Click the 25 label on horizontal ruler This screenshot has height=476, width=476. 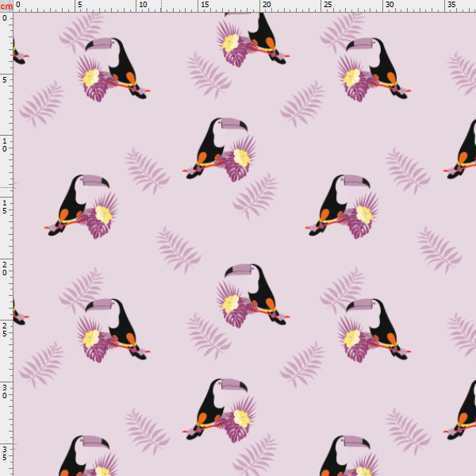(328, 5)
